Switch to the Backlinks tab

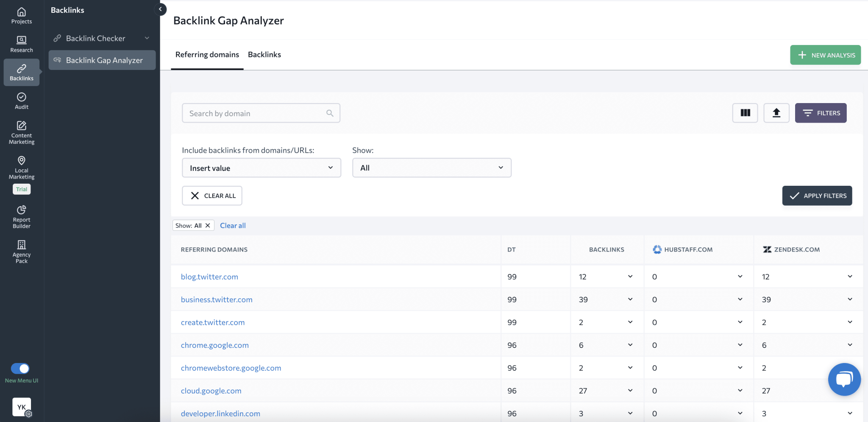(x=264, y=54)
